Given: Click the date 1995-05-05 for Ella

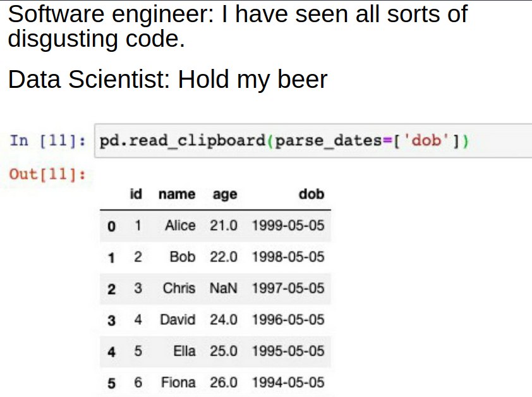Looking at the screenshot, I should pos(288,351).
